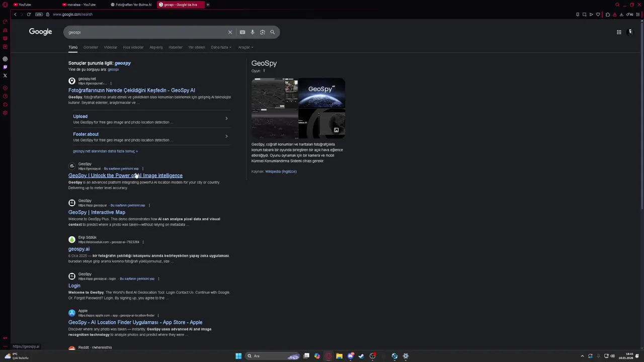Open 'GeoSpy | Unlock the Power' result
Image resolution: width=644 pixels, height=362 pixels.
(x=125, y=175)
